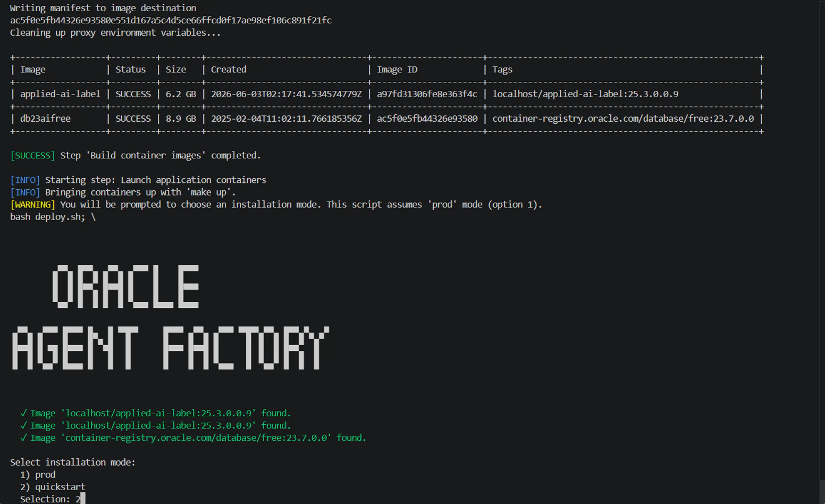The image size is (825, 504).
Task: Click the 'bash deploy.sh; \' command line
Action: coord(53,216)
